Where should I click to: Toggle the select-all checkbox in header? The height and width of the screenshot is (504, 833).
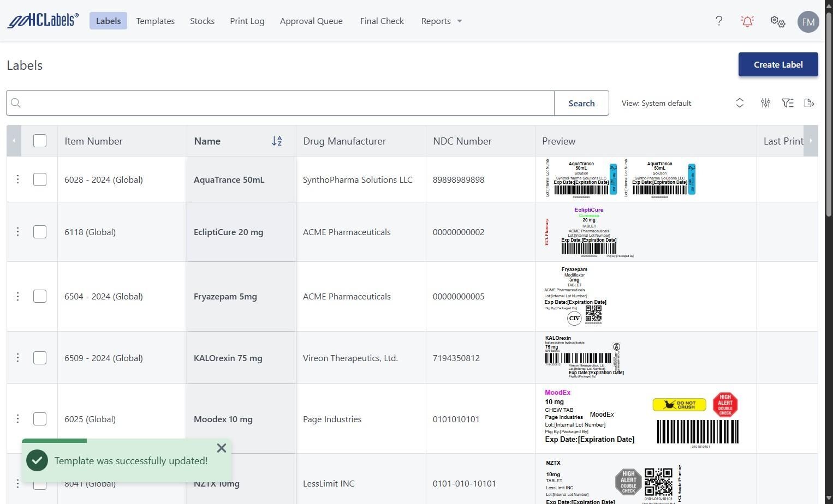40,141
